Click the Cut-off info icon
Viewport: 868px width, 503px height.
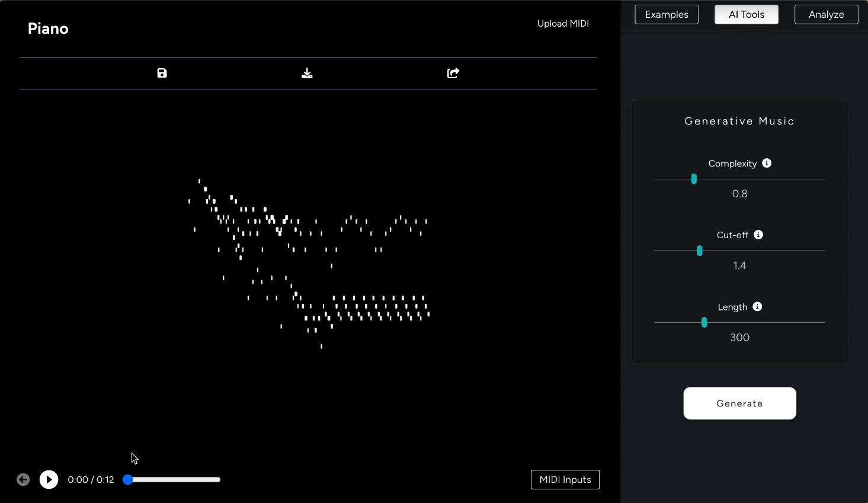click(x=758, y=235)
